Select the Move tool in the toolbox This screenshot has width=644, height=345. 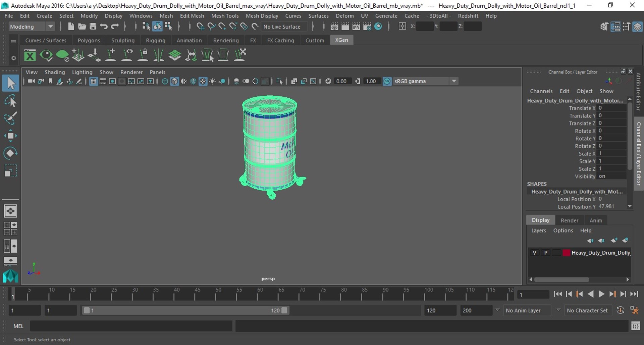click(10, 136)
